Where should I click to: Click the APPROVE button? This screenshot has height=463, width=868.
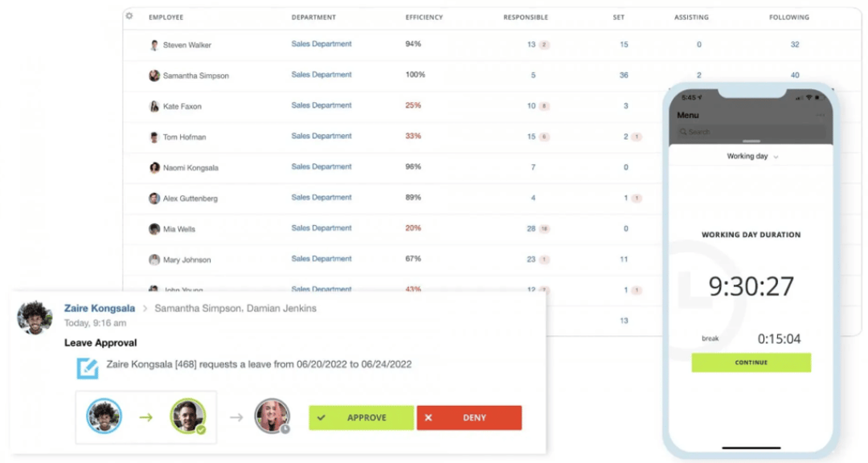point(361,417)
